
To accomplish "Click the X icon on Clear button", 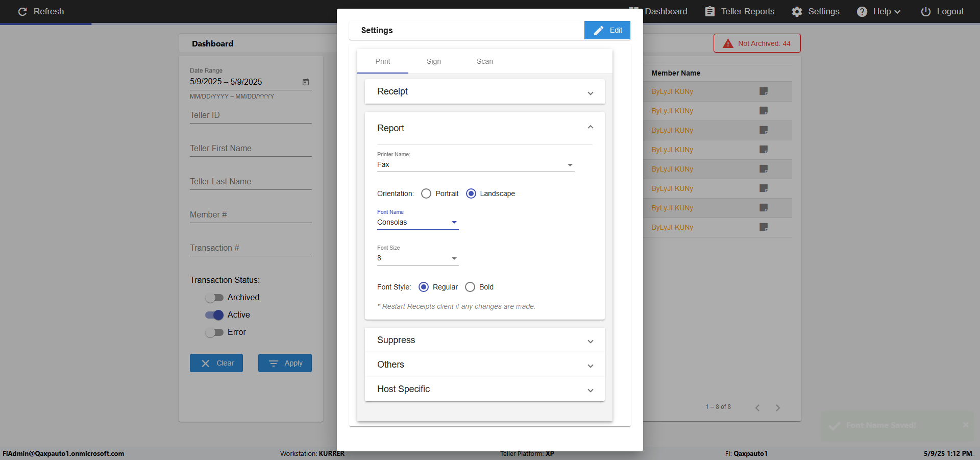I will coord(206,364).
